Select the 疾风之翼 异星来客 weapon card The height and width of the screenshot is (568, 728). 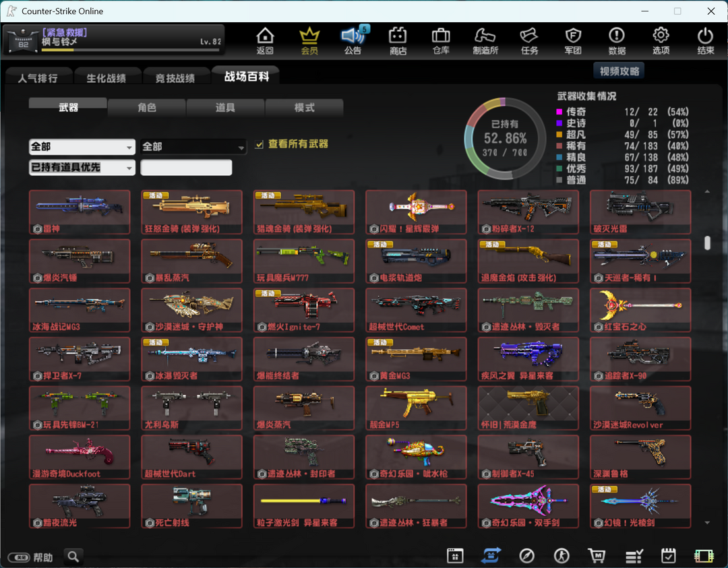click(528, 359)
